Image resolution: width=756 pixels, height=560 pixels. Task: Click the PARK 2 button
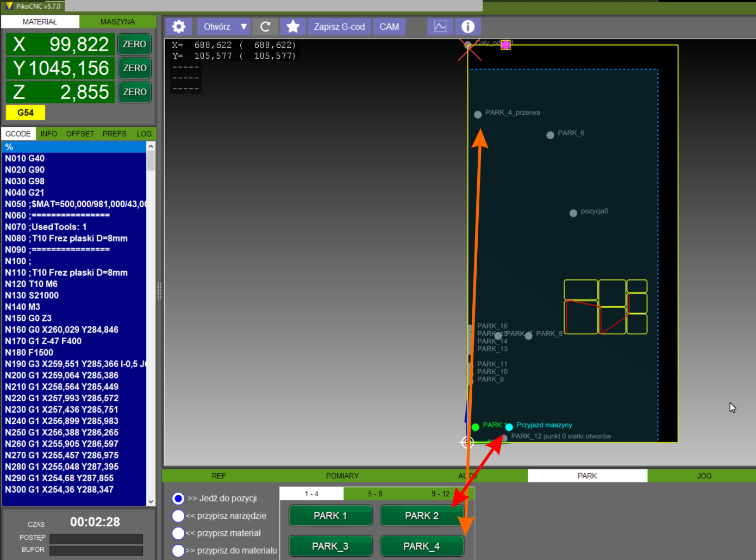click(422, 515)
